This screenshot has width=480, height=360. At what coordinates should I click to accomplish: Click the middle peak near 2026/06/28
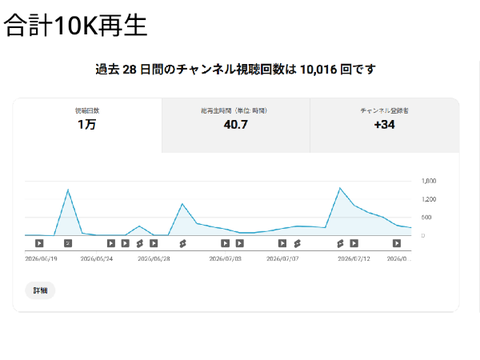point(182,204)
